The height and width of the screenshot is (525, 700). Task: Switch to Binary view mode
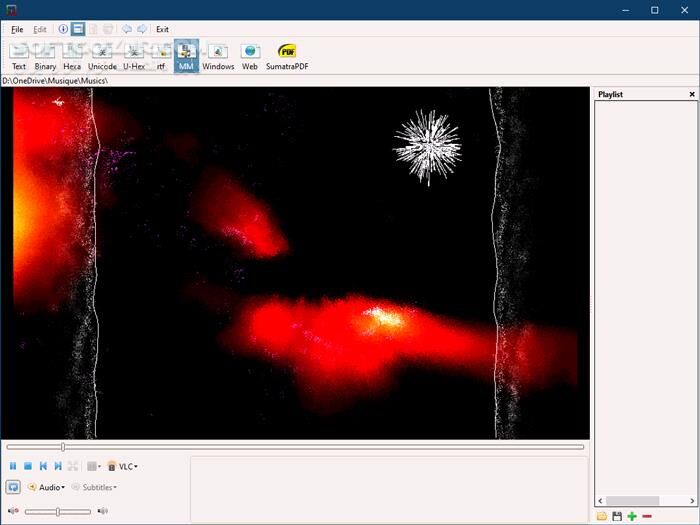[x=45, y=55]
